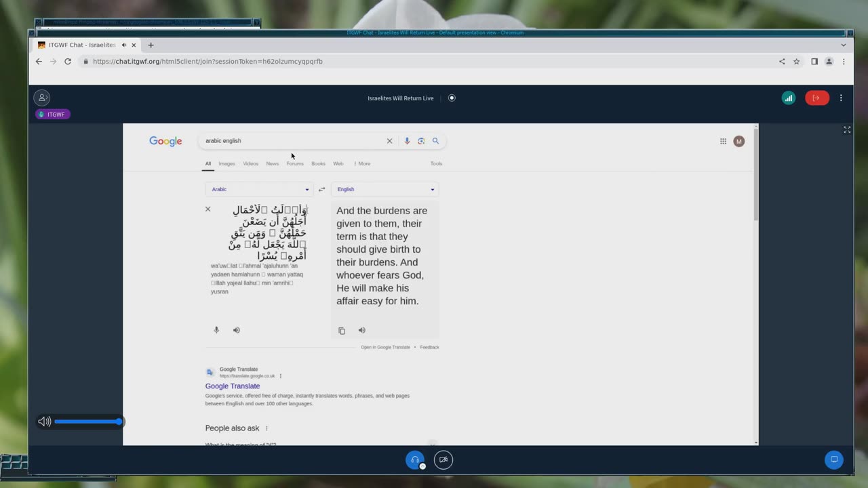Click the source text microphone icon

[x=216, y=330]
